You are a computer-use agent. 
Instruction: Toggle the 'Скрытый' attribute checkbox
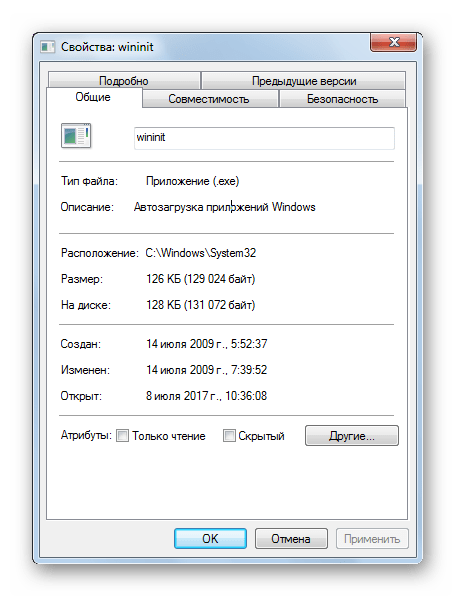[x=229, y=435]
